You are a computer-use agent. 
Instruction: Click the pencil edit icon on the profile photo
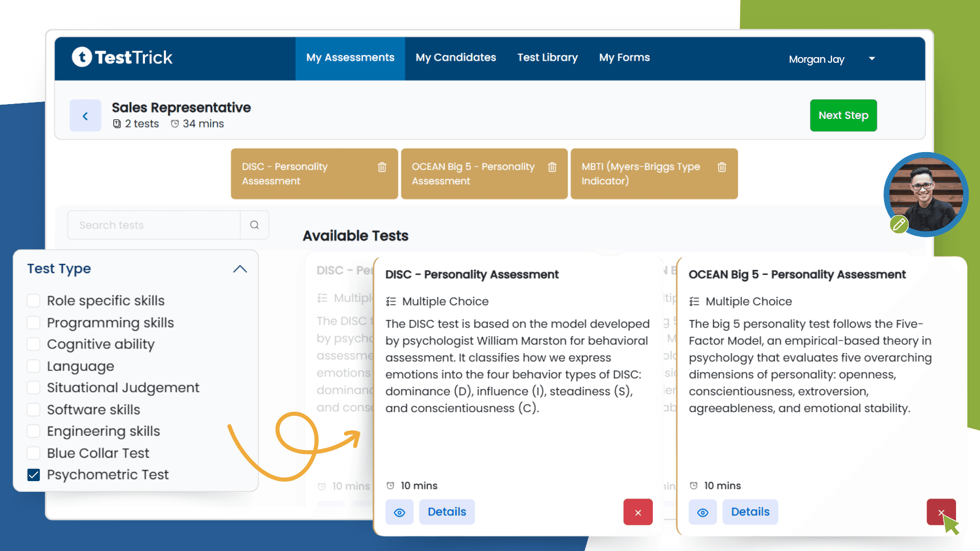pos(899,224)
